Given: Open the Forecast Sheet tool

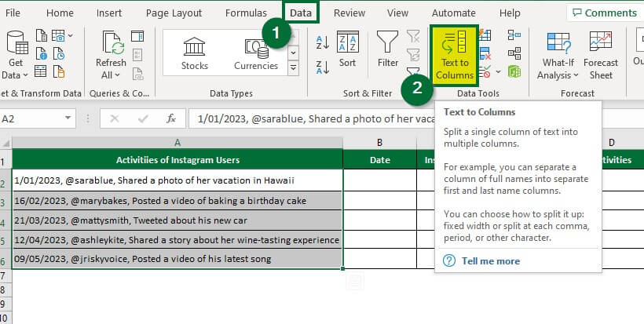Looking at the screenshot, I should coord(601,55).
